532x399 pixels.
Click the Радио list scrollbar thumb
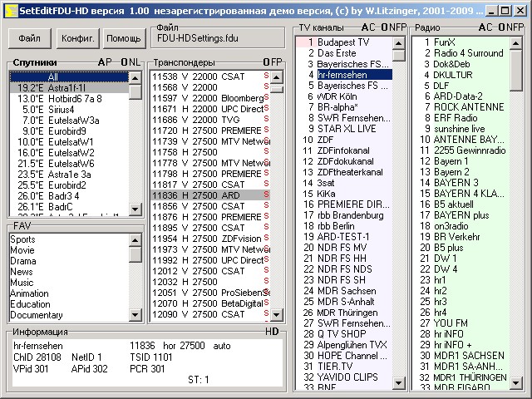click(515, 70)
